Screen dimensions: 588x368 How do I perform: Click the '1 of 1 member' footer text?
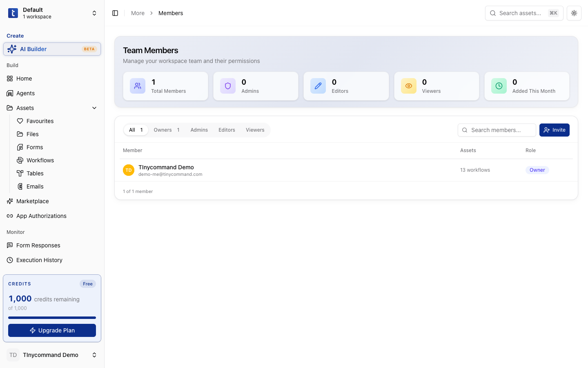click(138, 191)
